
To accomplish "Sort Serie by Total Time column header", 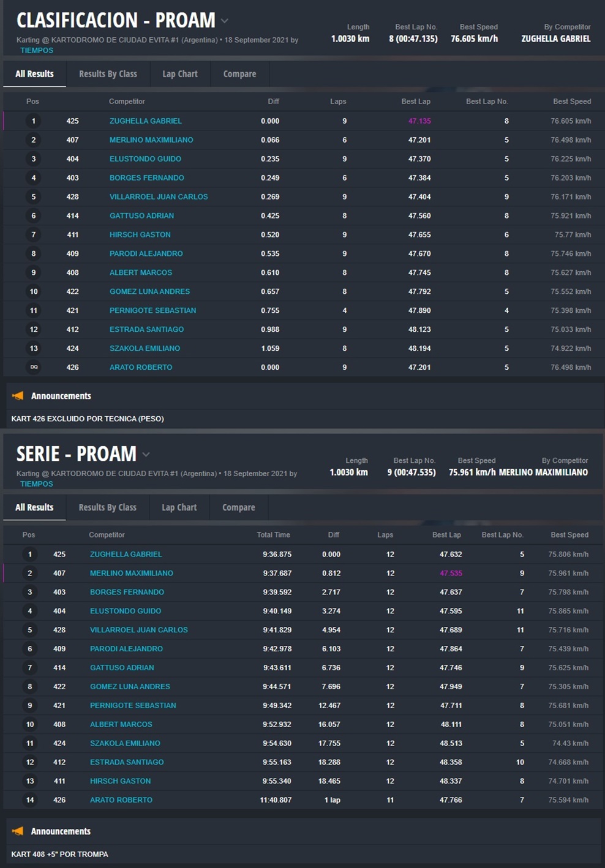I will (x=273, y=535).
